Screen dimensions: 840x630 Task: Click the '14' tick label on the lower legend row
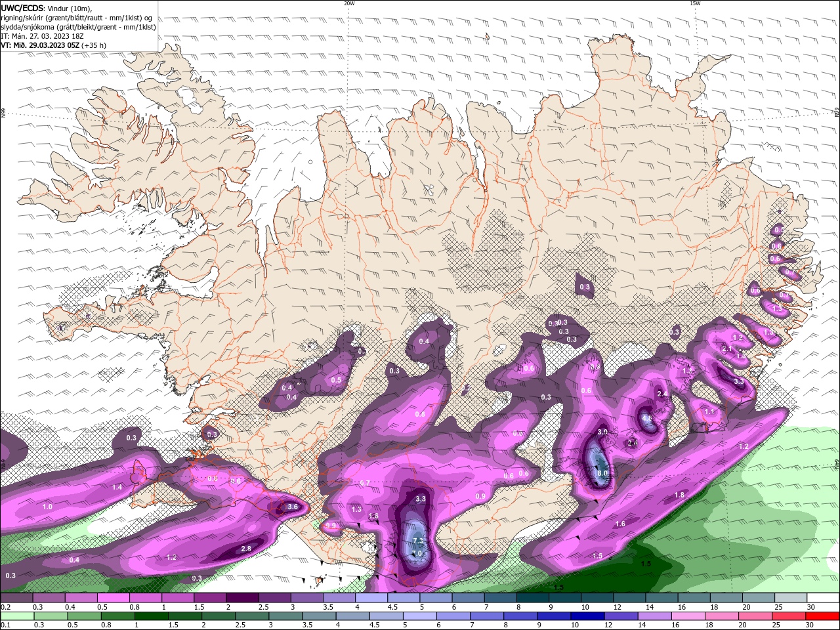643,625
